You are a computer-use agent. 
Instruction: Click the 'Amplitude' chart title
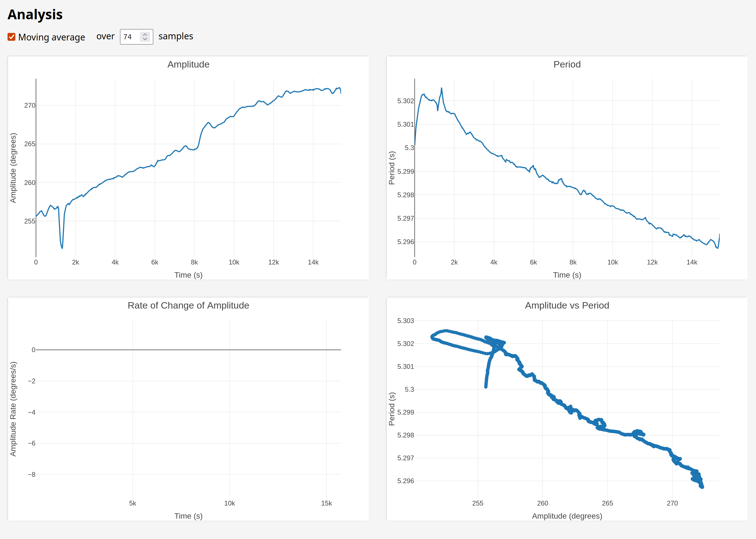coord(188,64)
